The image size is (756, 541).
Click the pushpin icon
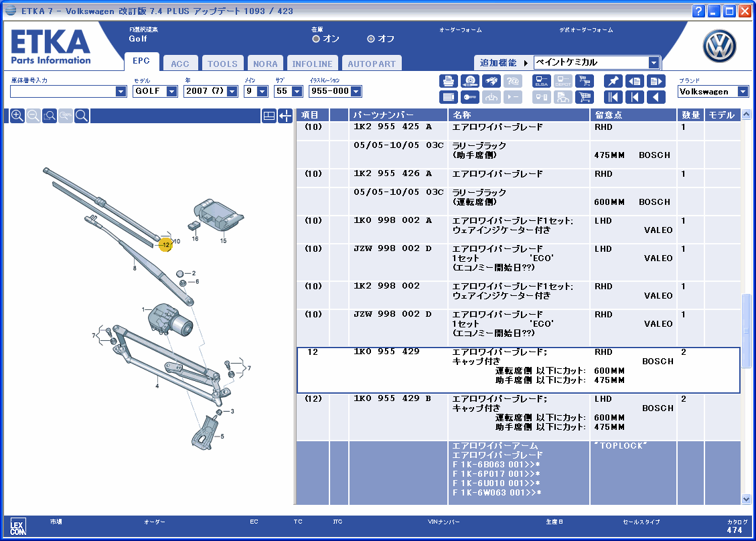pos(613,81)
